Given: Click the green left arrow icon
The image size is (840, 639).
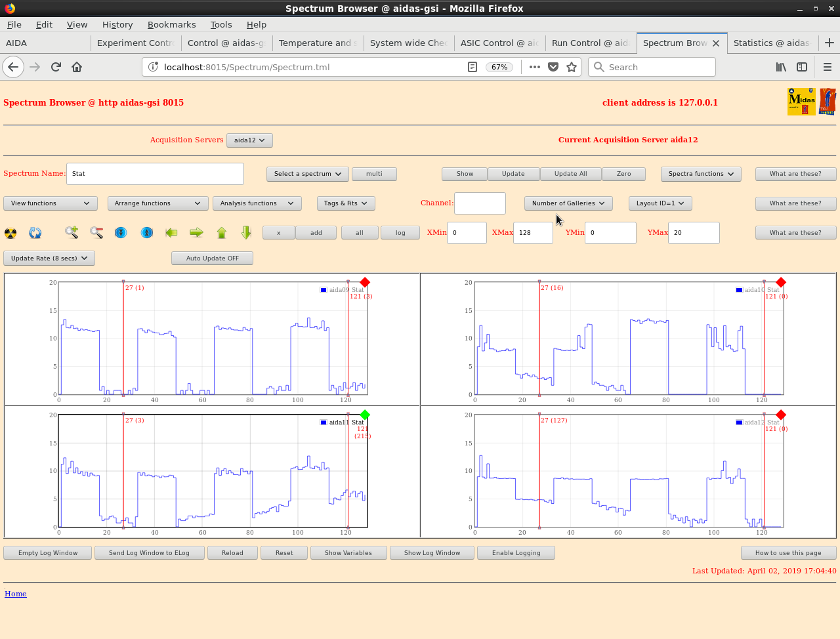Looking at the screenshot, I should [x=171, y=232].
